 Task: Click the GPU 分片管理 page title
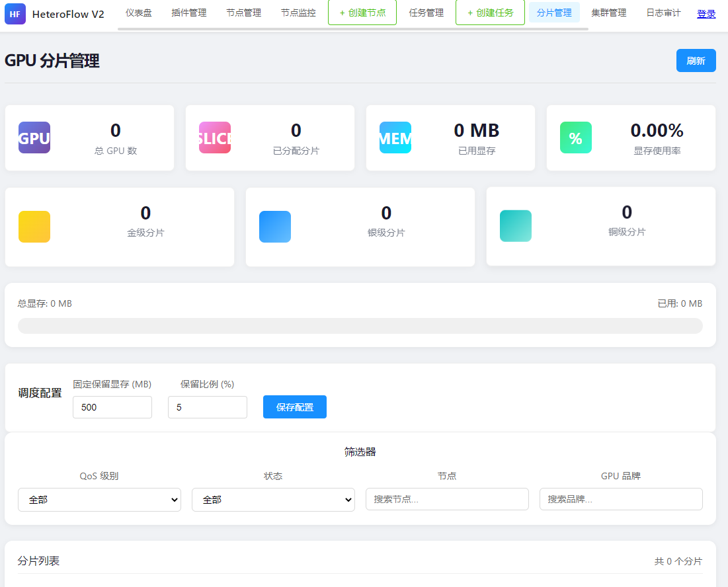pyautogui.click(x=52, y=61)
